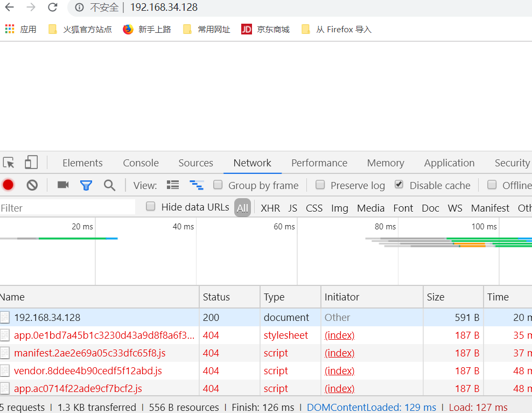Clear the network log
Screen dimensions: 532x413
pyautogui.click(x=32, y=185)
